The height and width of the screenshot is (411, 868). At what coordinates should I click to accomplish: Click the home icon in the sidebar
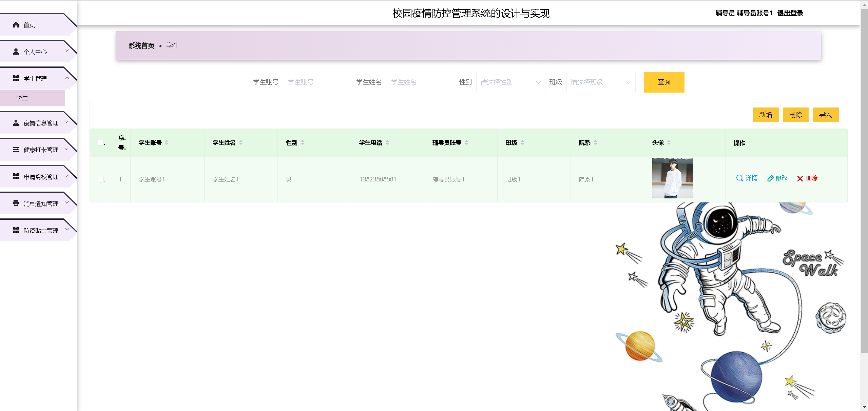pos(16,25)
